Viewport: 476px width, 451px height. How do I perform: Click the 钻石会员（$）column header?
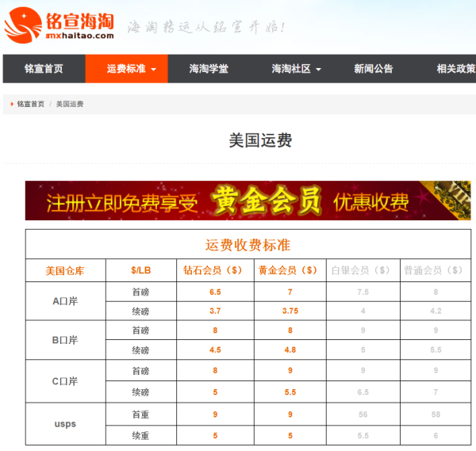coord(215,270)
